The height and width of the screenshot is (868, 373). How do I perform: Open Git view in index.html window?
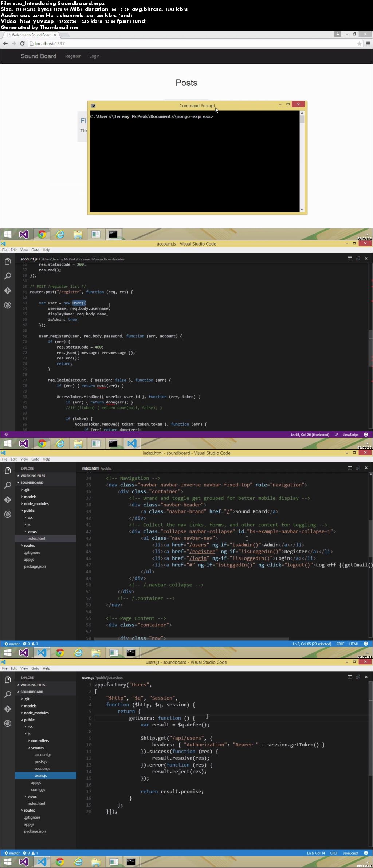[x=7, y=500]
